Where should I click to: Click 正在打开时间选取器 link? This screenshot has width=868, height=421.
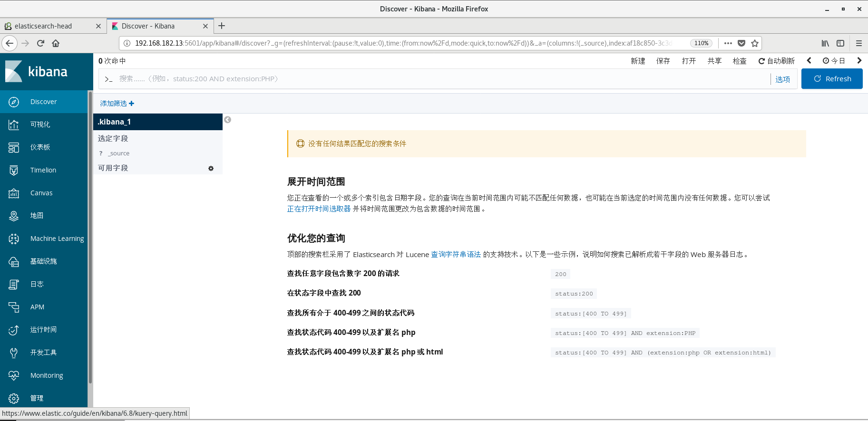pos(319,209)
